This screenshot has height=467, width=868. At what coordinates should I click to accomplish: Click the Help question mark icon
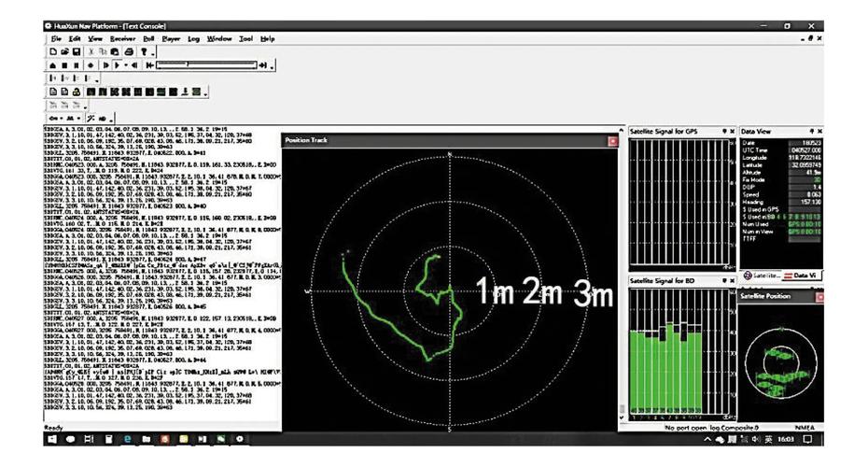pos(145,52)
